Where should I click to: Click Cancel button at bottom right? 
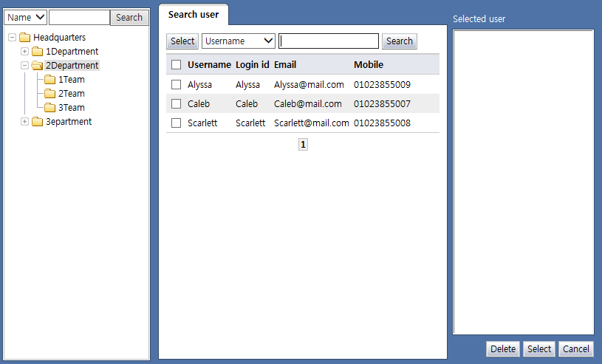[x=575, y=349]
